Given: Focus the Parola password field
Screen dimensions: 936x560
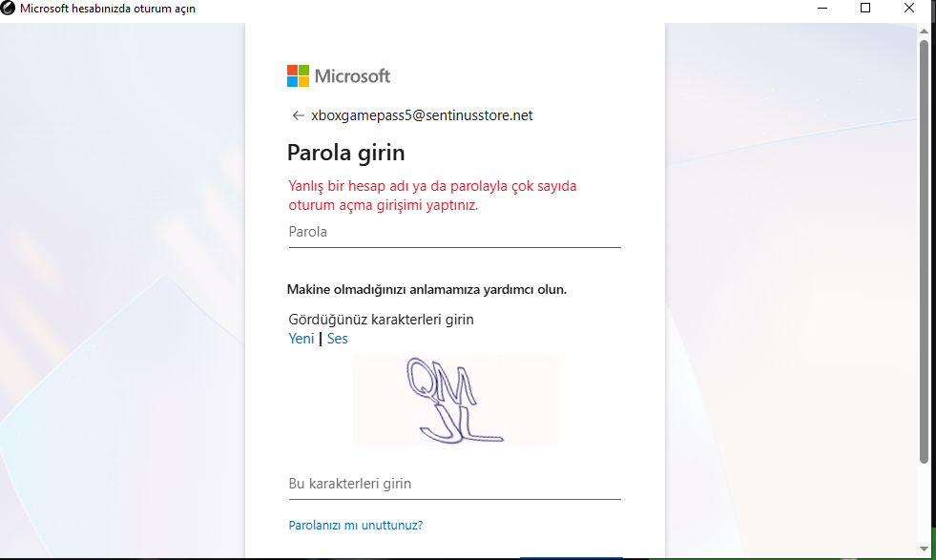Looking at the screenshot, I should 454,232.
